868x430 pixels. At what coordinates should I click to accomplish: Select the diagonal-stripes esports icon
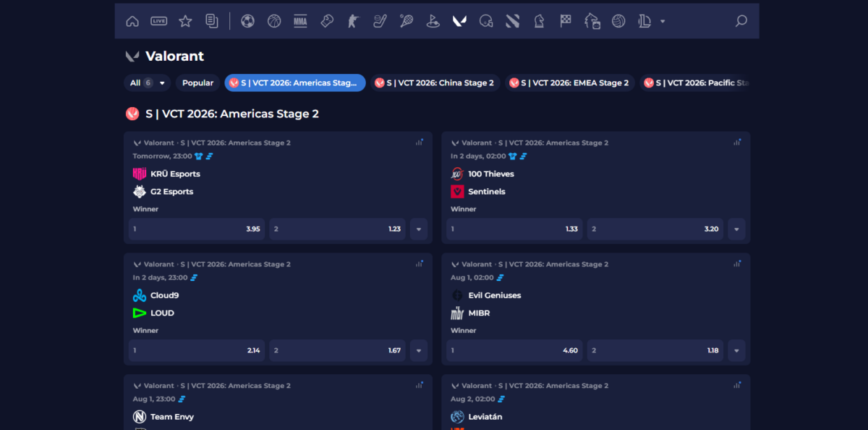click(x=512, y=21)
